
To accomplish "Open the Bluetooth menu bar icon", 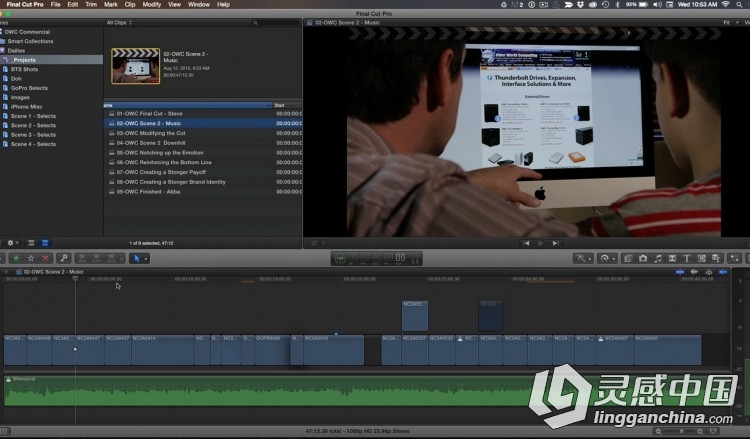I will 617,4.
